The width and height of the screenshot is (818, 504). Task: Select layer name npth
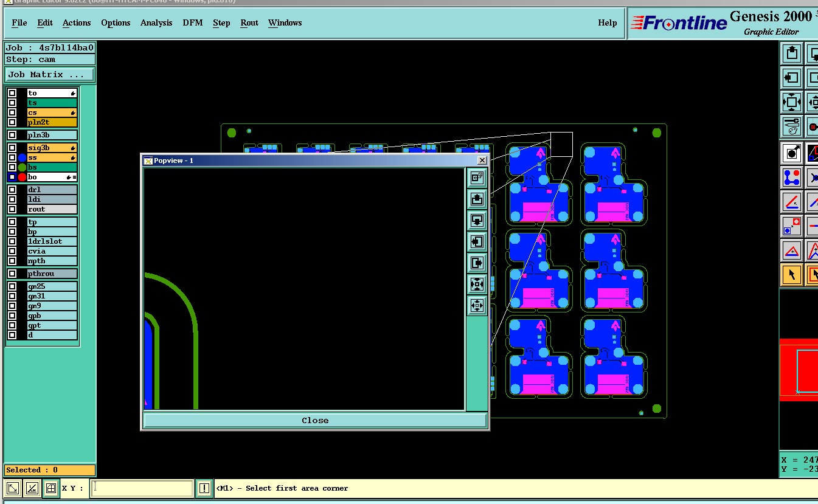[x=52, y=261]
